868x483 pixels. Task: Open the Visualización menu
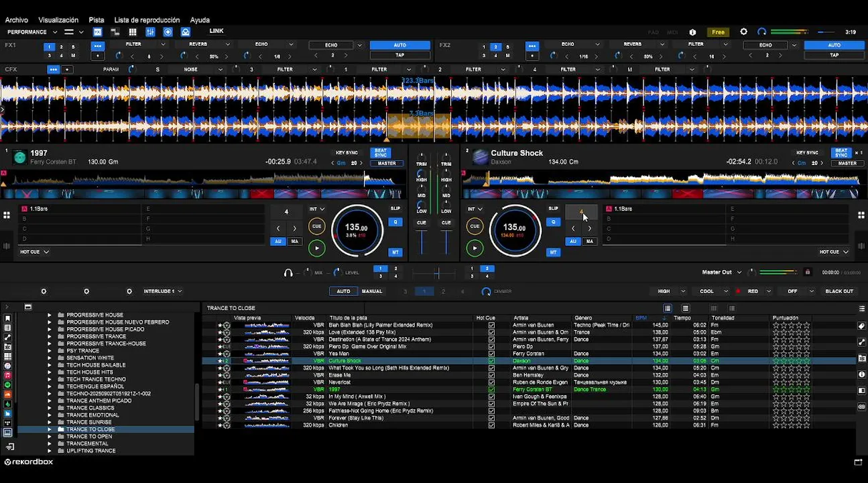[x=58, y=20]
